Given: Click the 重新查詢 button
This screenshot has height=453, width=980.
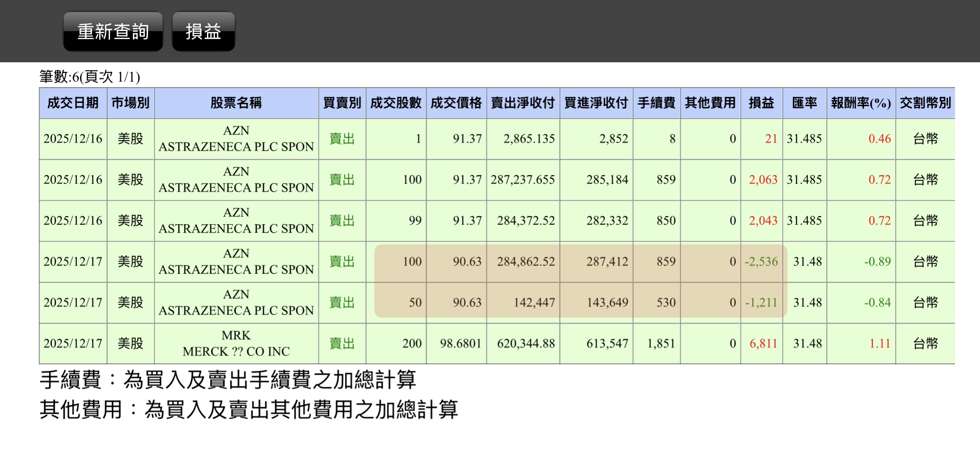Looking at the screenshot, I should (x=113, y=32).
